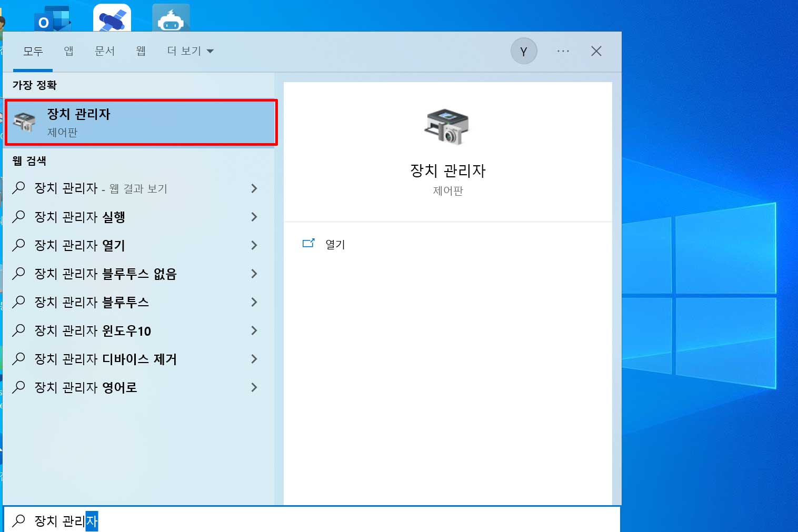798x532 pixels.
Task: Select the 장치 관리자 열기 suggestion
Action: 138,245
